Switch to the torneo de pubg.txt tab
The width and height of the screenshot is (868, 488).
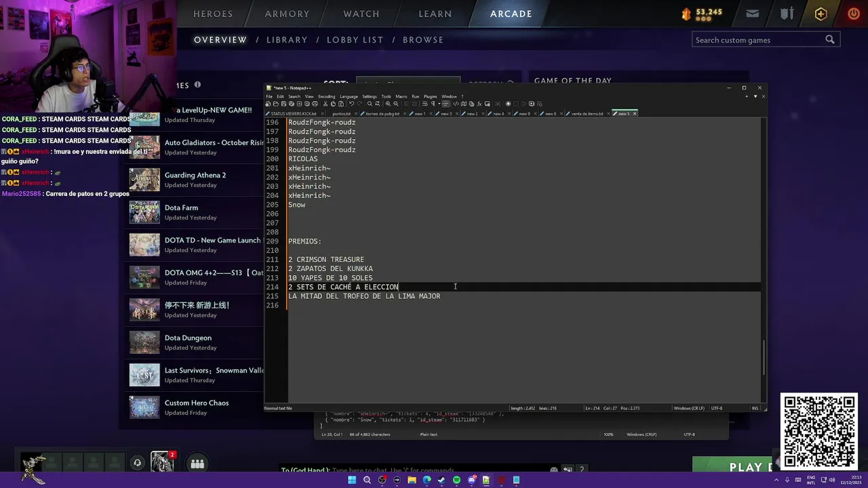pos(383,114)
